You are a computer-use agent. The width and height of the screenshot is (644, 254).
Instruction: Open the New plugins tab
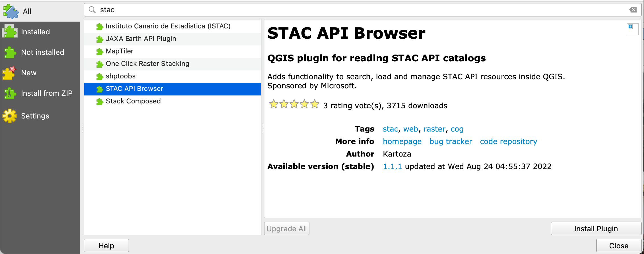pyautogui.click(x=40, y=73)
